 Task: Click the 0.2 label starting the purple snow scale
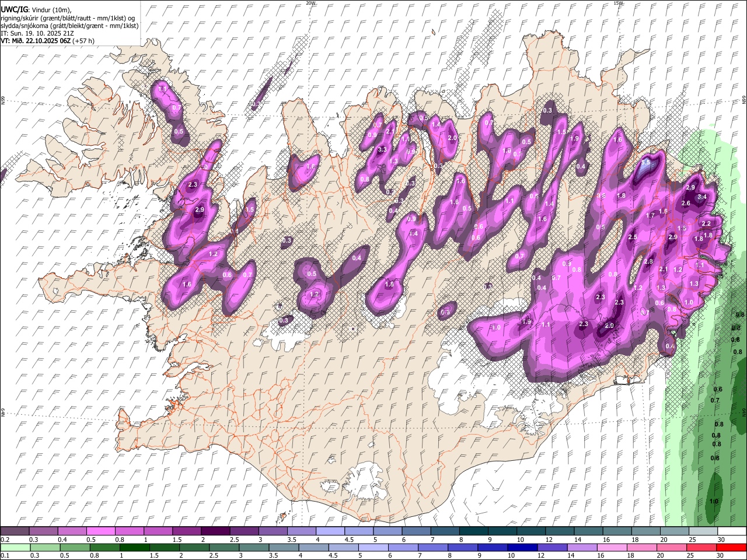[x=5, y=540]
